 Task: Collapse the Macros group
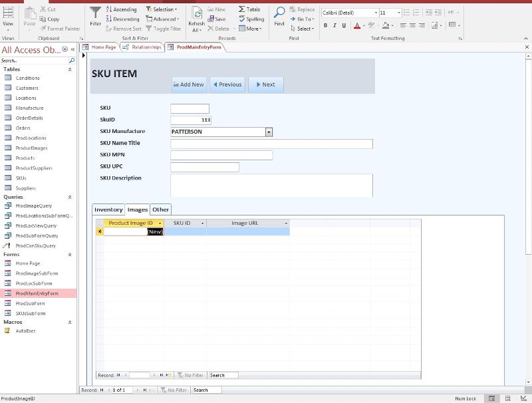(70, 323)
